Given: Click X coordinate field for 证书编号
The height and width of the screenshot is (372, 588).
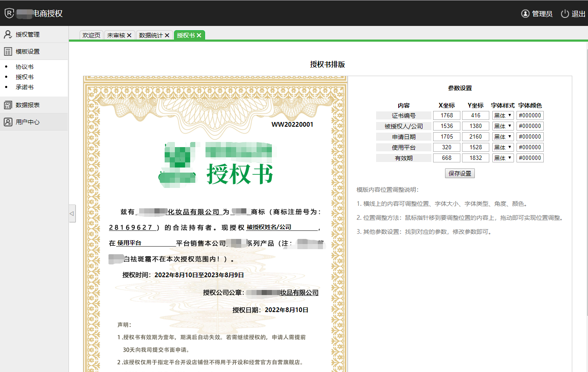Looking at the screenshot, I should 447,115.
